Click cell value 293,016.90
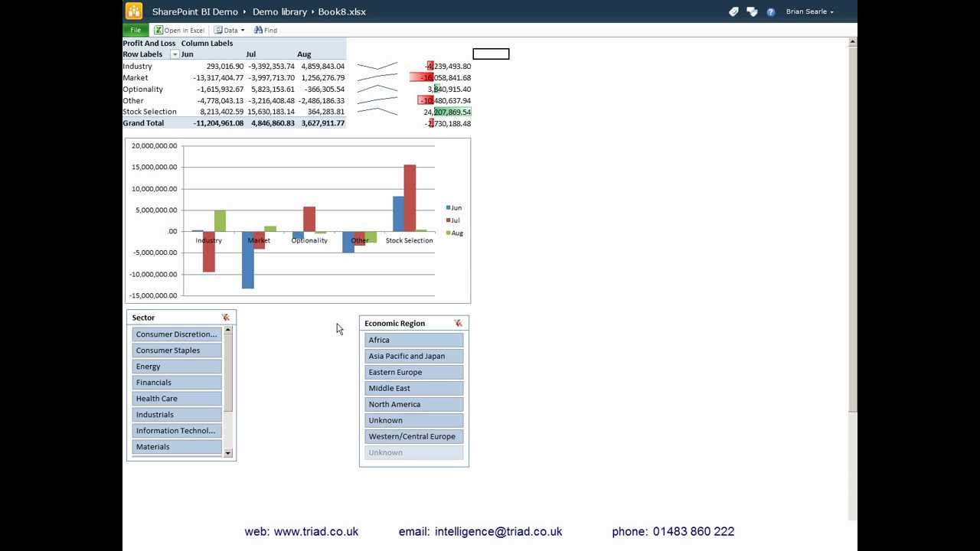 [225, 67]
